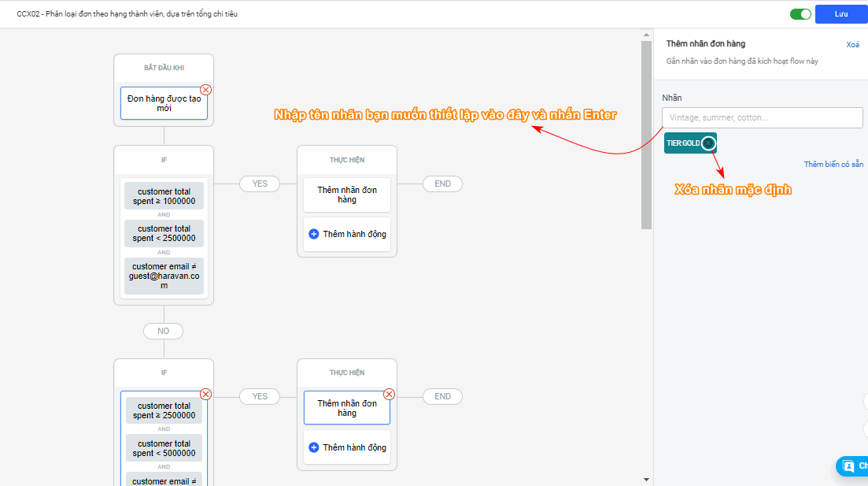The image size is (868, 486).
Task: Click the canvas vertical scrollbar thumb
Action: point(646,135)
